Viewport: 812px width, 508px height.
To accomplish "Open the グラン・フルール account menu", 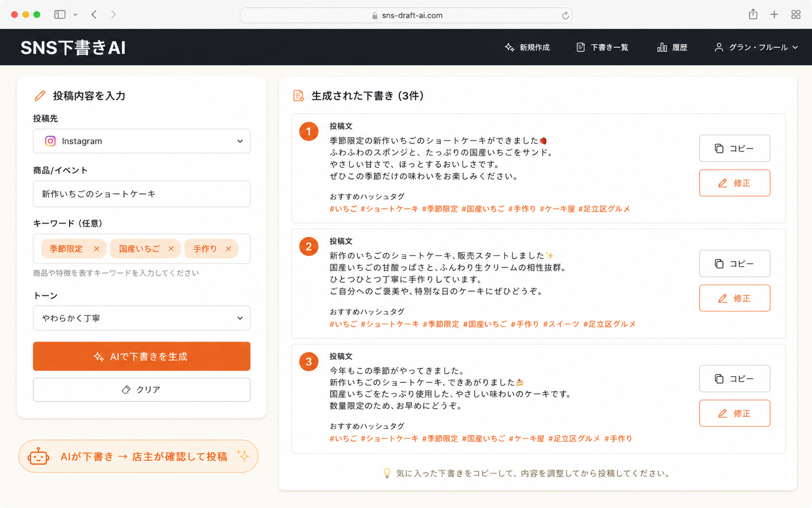I will [x=756, y=47].
